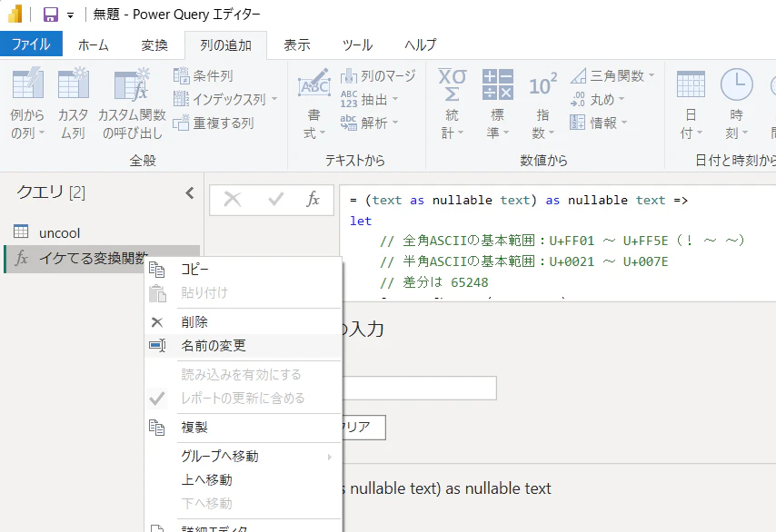
Task: Click the fx formula button
Action: pyautogui.click(x=313, y=200)
